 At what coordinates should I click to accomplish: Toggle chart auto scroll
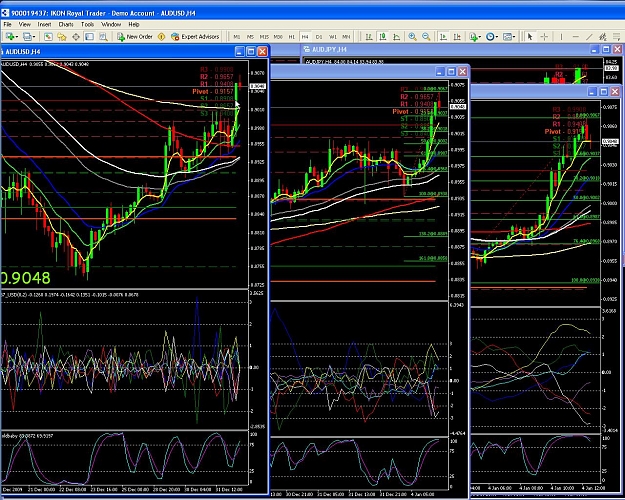coord(443,37)
